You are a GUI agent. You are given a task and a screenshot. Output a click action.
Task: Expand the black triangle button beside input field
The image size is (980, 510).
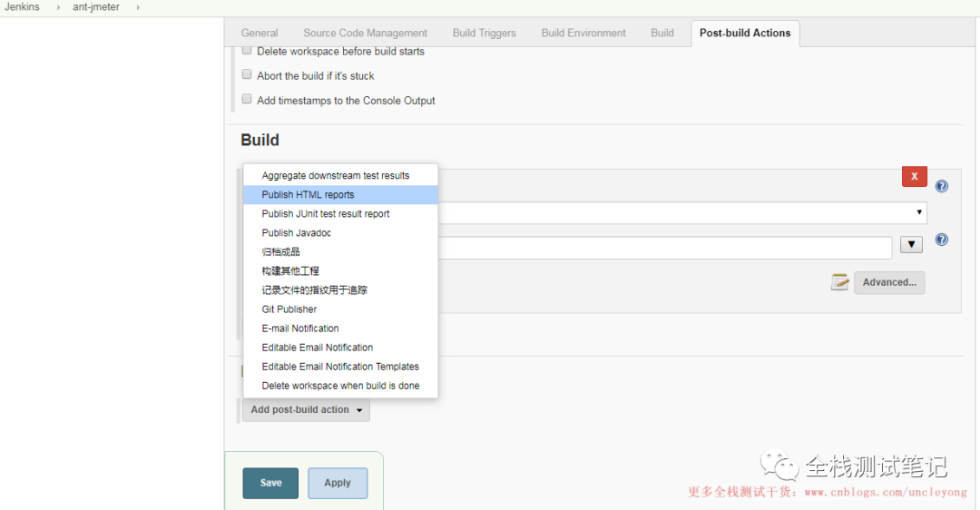coord(911,244)
